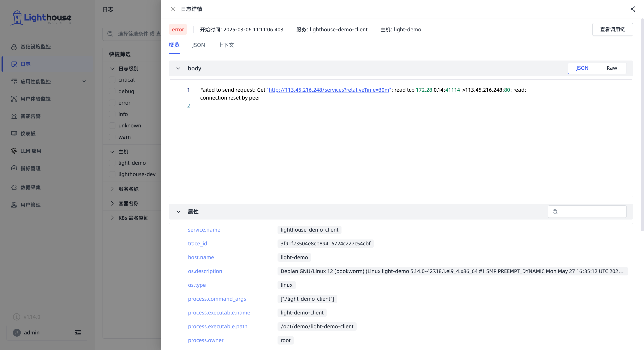Screen dimensions: 644x350
Task: Click the LLM 应用 brain icon
Action: [14, 151]
